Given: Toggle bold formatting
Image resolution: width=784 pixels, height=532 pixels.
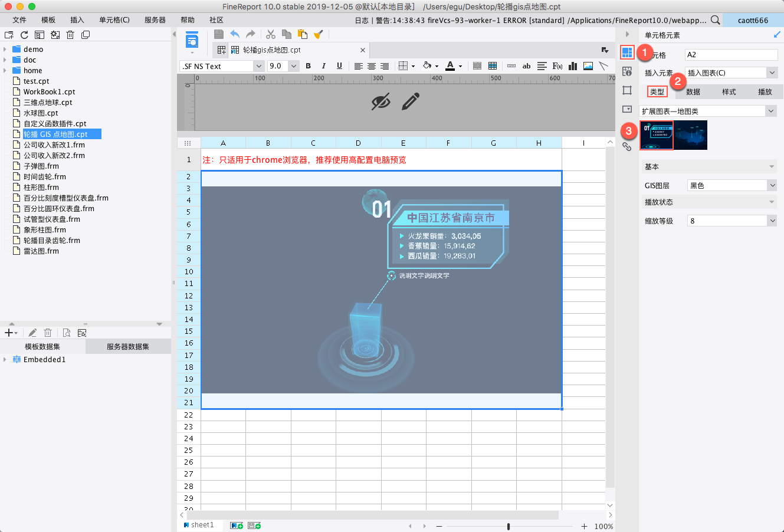Looking at the screenshot, I should pos(308,66).
